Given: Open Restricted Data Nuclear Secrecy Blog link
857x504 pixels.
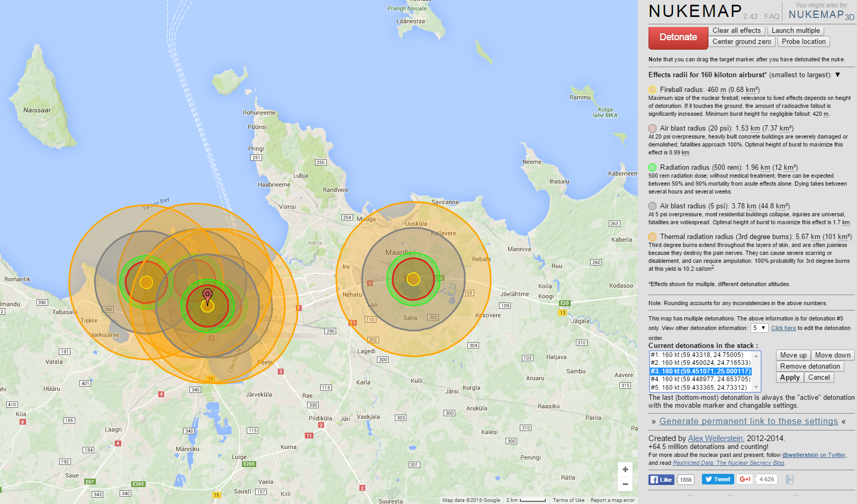Looking at the screenshot, I should (x=728, y=463).
